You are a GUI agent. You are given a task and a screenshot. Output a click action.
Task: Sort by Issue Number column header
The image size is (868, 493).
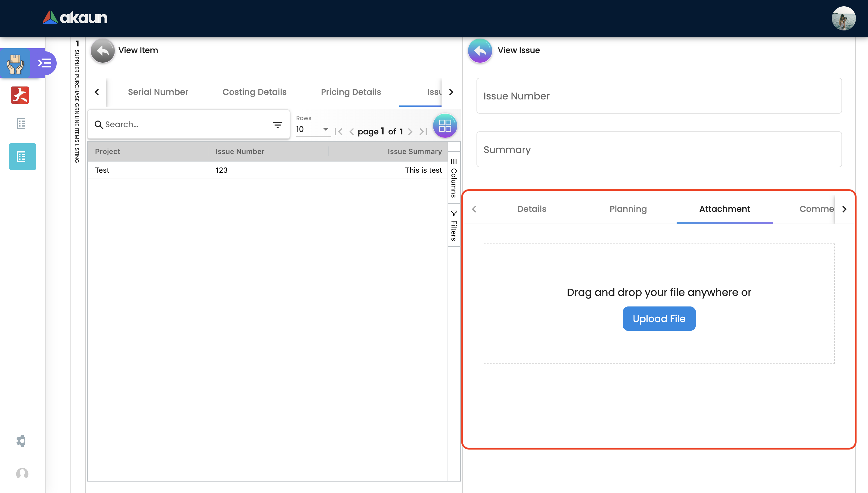(240, 151)
